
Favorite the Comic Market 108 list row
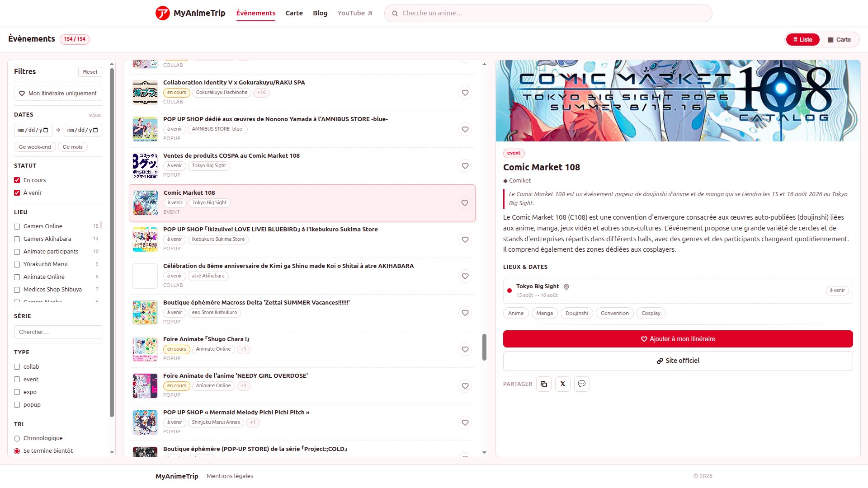465,203
